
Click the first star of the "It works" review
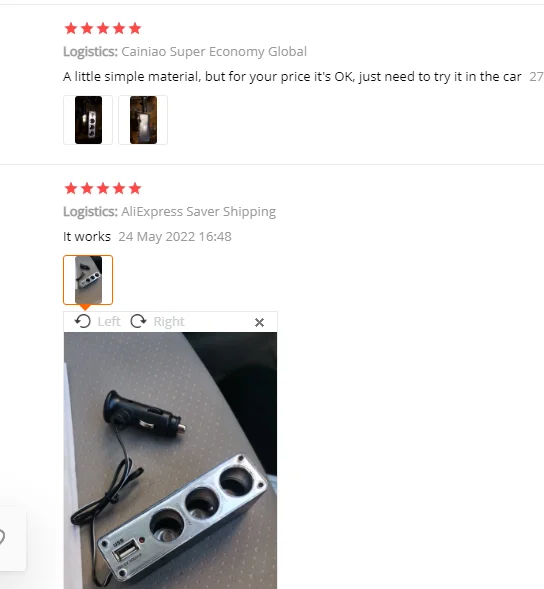tap(71, 189)
